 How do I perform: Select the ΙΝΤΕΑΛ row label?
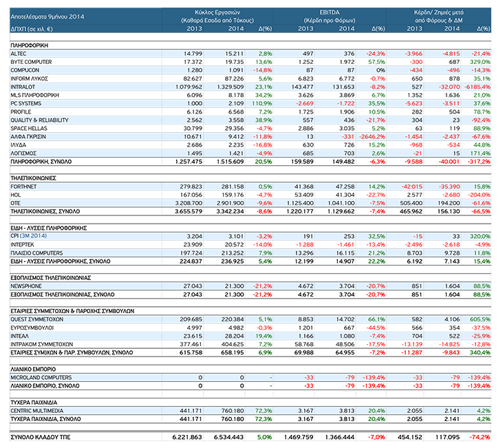pyautogui.click(x=19, y=336)
